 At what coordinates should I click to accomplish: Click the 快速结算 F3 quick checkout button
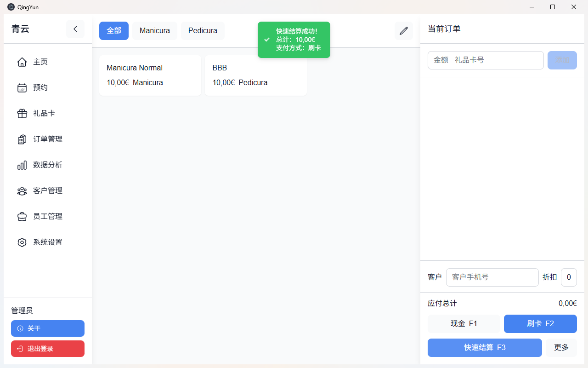485,348
